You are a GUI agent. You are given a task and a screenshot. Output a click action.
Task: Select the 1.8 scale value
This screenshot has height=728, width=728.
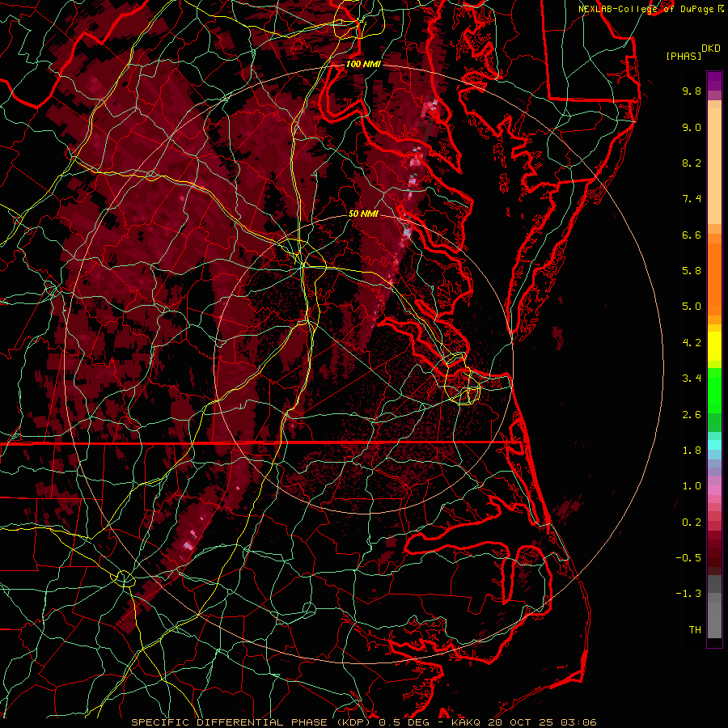point(692,451)
